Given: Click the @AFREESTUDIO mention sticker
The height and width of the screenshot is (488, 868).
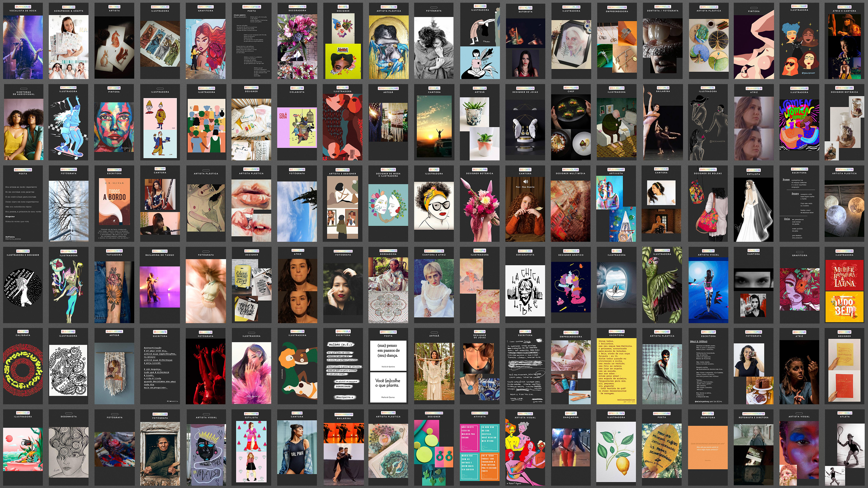Looking at the screenshot, I should click(68, 7).
